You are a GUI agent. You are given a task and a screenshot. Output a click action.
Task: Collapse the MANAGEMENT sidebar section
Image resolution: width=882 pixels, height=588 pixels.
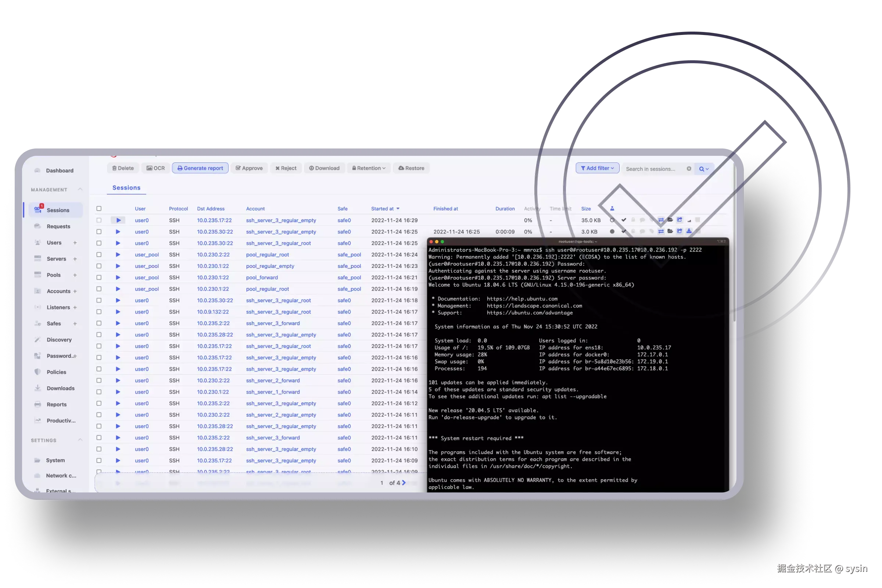pos(80,189)
